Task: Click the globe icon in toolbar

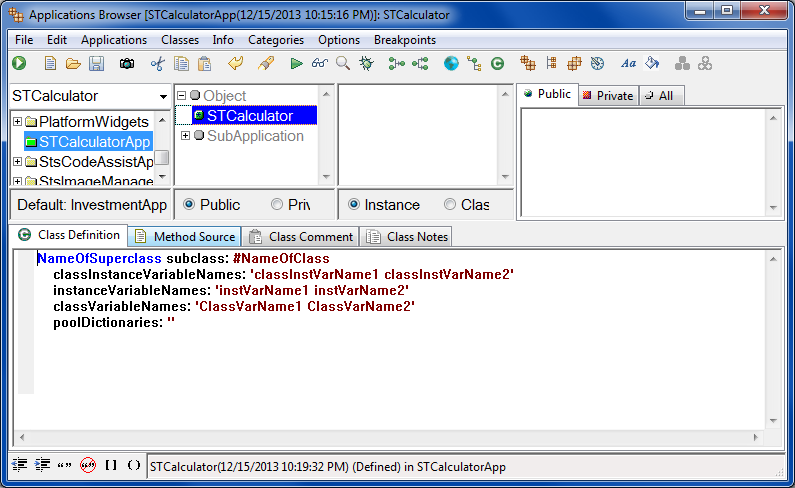Action: pyautogui.click(x=451, y=64)
